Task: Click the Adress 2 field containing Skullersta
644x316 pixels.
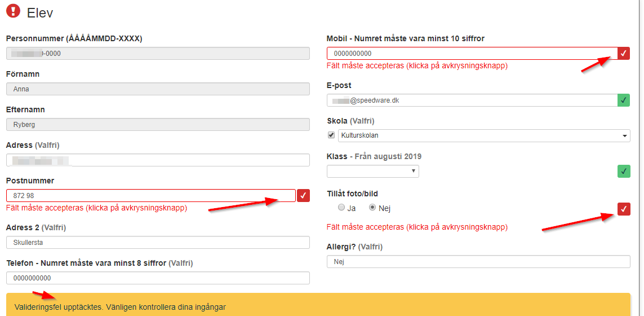Action: (x=158, y=242)
